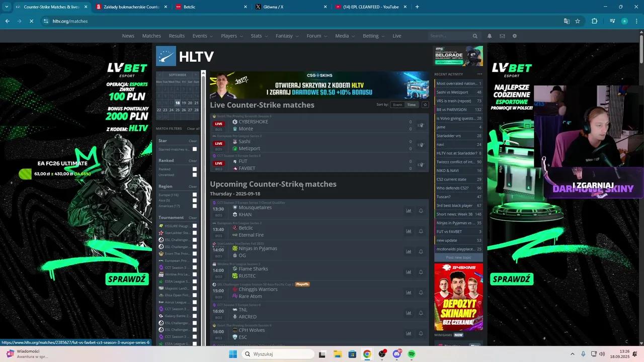Click SPRAWDŹ button on left LVBET ad
Image resolution: width=644 pixels, height=362 pixels.
(127, 279)
